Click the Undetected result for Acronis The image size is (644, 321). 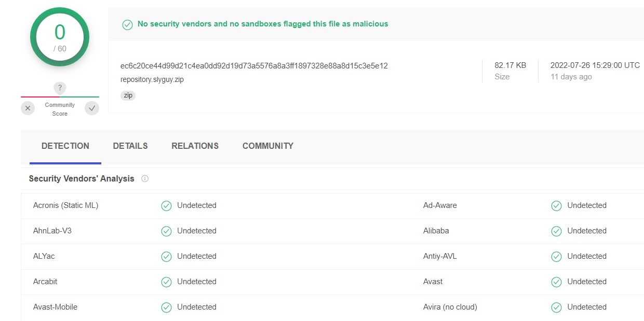pos(197,205)
